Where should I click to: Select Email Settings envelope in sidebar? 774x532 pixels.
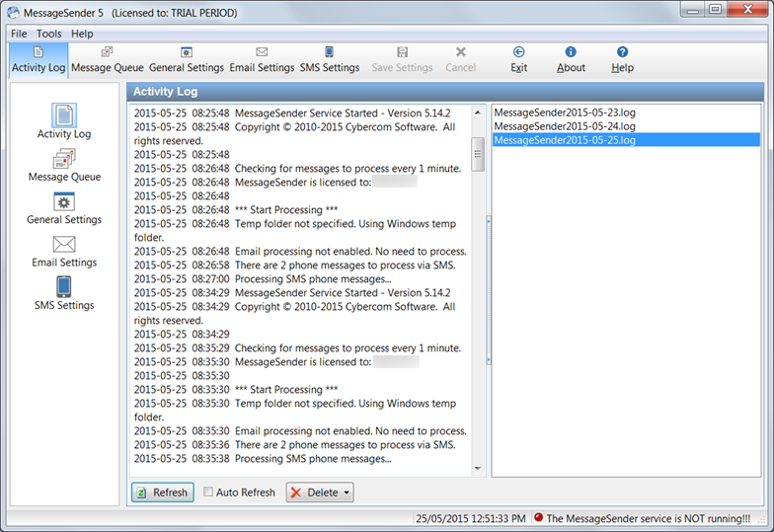tap(64, 245)
